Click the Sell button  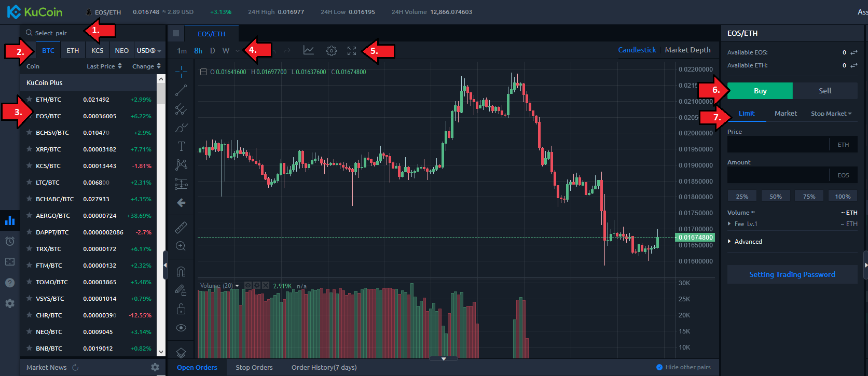[825, 91]
